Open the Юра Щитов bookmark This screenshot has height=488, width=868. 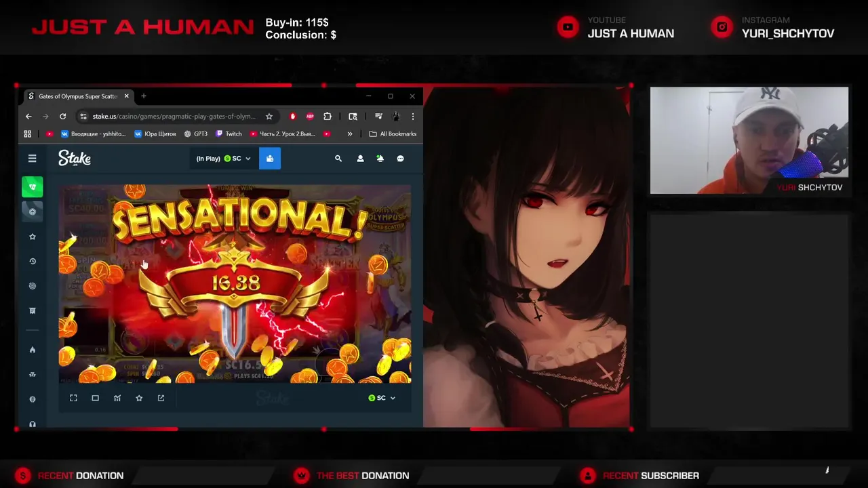[155, 134]
